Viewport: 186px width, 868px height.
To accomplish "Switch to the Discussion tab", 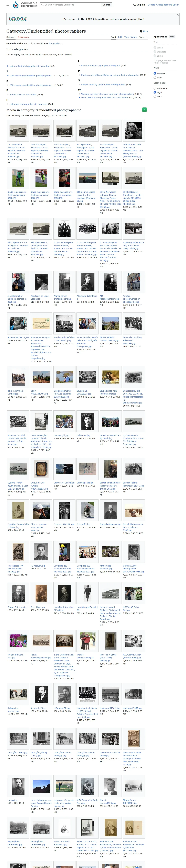I will (x=23, y=37).
